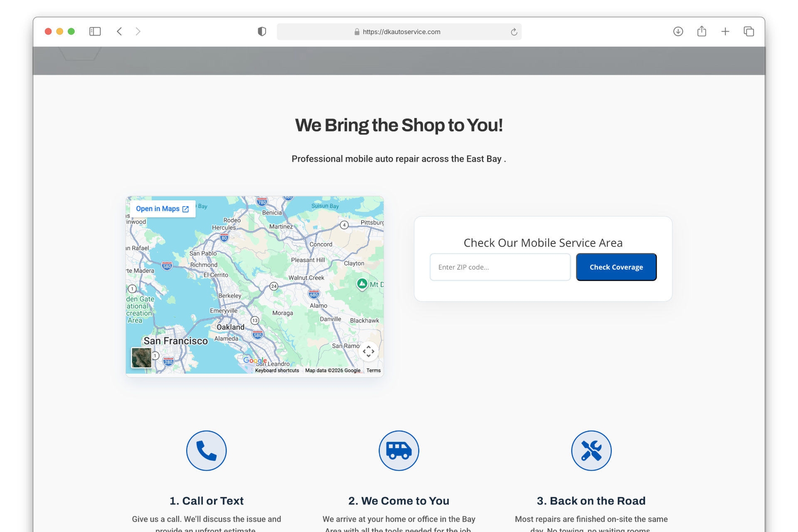Screen dimensions: 798x532
Task: Click the Route 24 marker on map
Action: [x=273, y=286]
